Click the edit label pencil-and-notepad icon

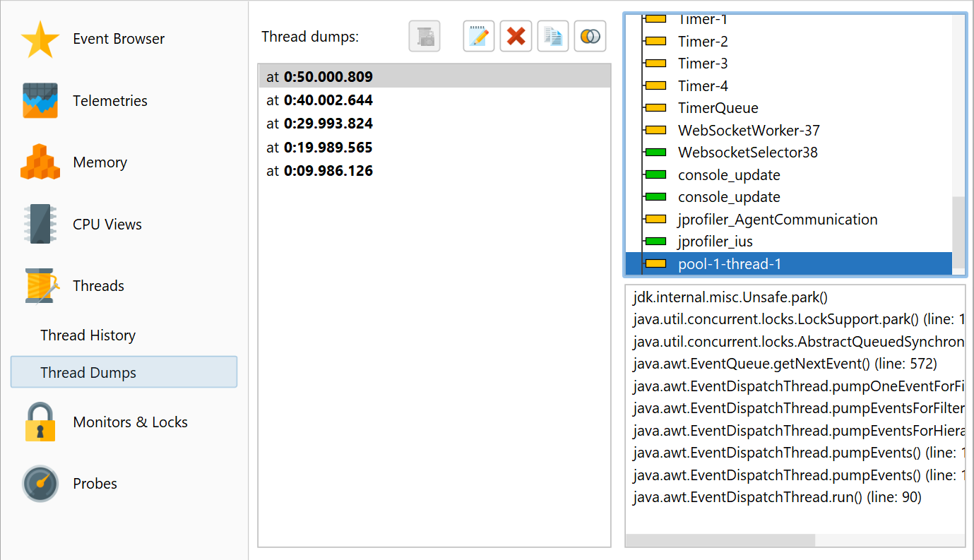pos(479,36)
